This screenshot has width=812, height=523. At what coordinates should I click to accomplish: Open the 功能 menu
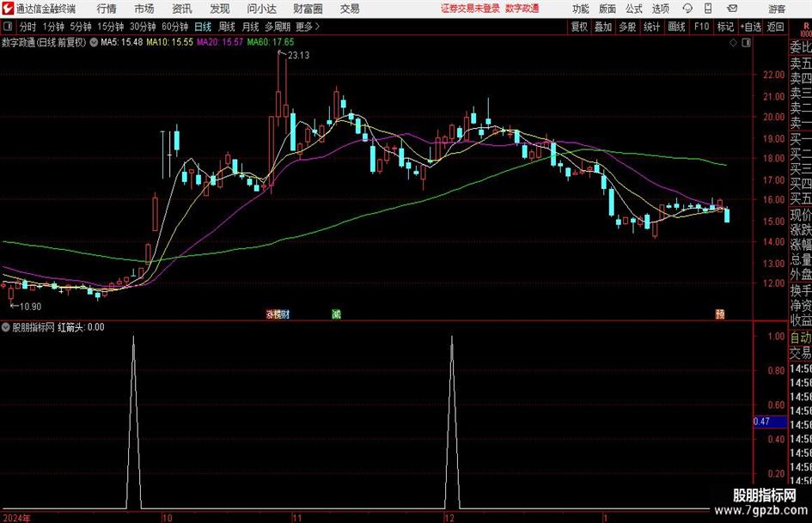coord(581,9)
